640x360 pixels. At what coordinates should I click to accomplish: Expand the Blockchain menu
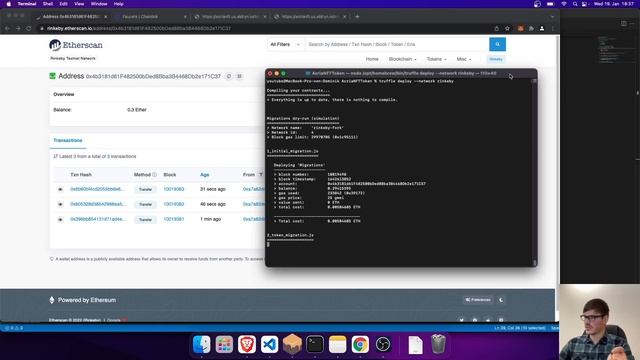pyautogui.click(x=402, y=59)
